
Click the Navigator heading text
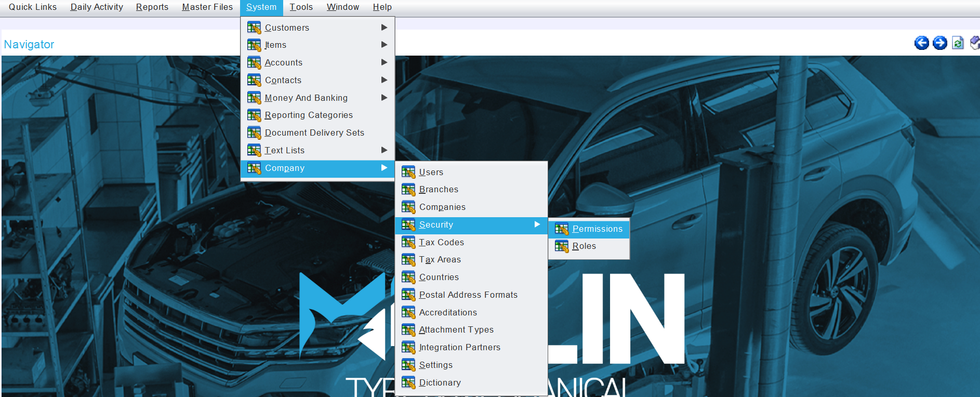(29, 45)
